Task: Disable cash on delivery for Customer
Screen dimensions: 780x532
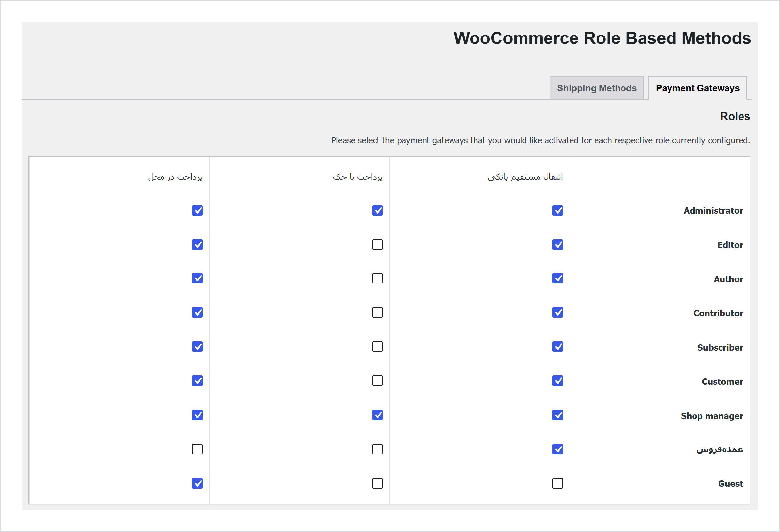Action: (x=197, y=381)
